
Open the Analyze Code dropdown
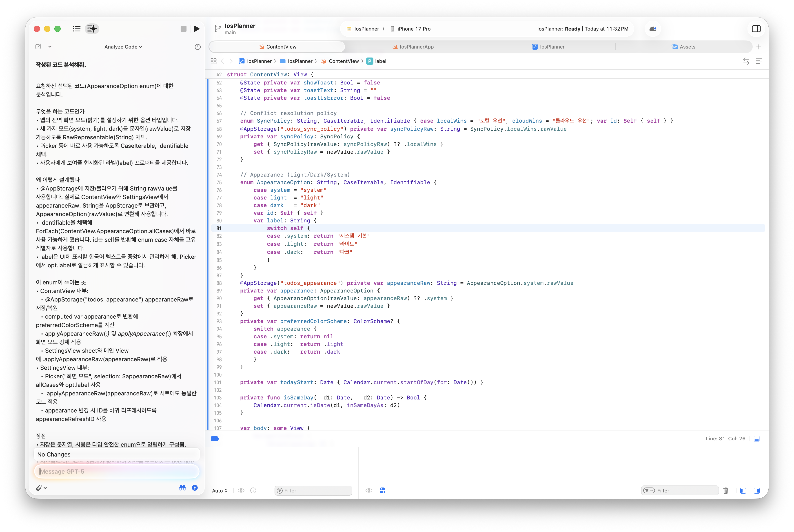[123, 47]
